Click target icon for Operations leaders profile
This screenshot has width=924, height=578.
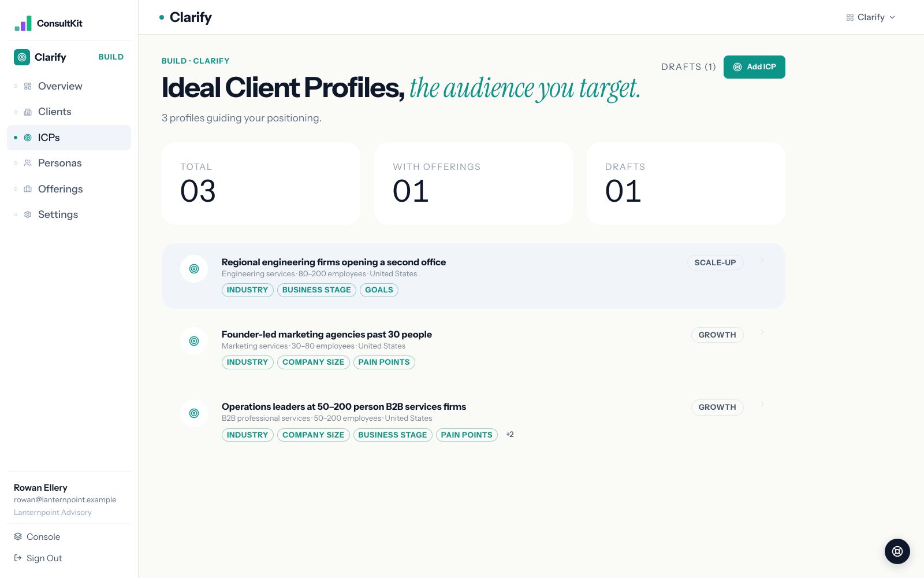pos(194,413)
